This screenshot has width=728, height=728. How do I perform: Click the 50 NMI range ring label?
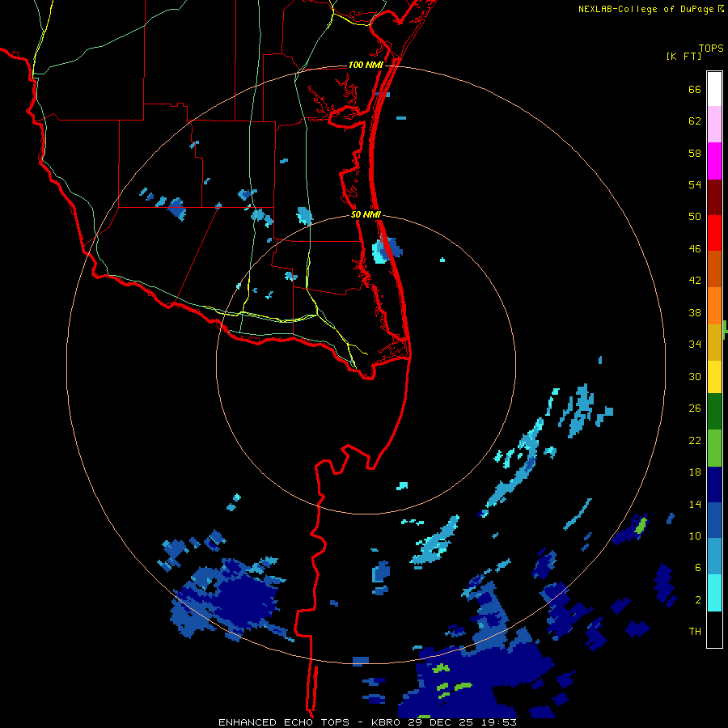click(366, 214)
